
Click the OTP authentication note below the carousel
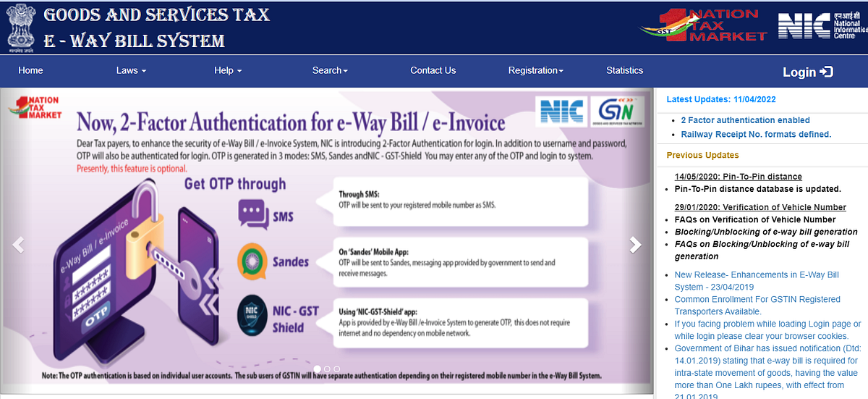click(x=321, y=376)
